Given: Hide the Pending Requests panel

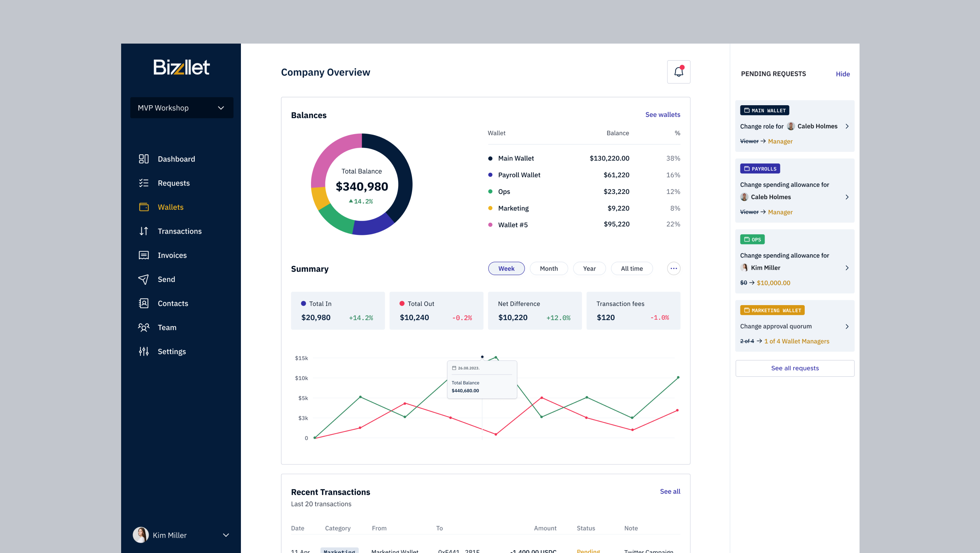Looking at the screenshot, I should tap(842, 74).
